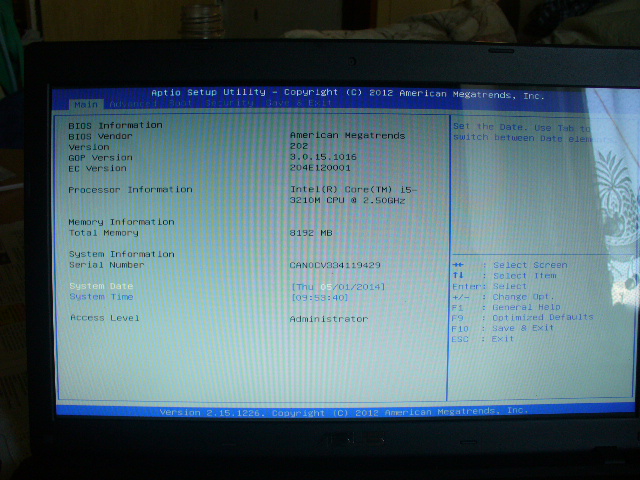Click EC version value 204E120001
The image size is (640, 480).
pyautogui.click(x=320, y=167)
